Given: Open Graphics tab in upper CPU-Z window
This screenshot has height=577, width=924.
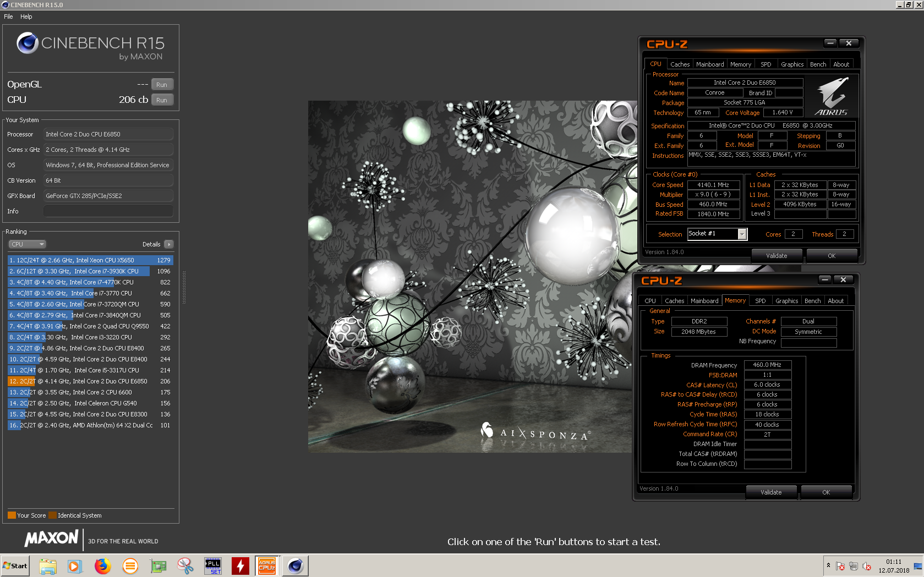Looking at the screenshot, I should 792,64.
